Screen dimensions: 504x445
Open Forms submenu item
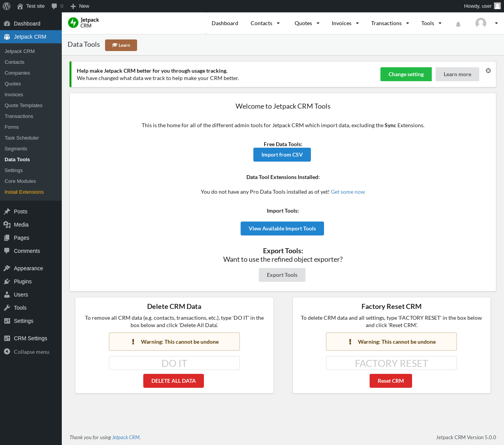click(31, 127)
